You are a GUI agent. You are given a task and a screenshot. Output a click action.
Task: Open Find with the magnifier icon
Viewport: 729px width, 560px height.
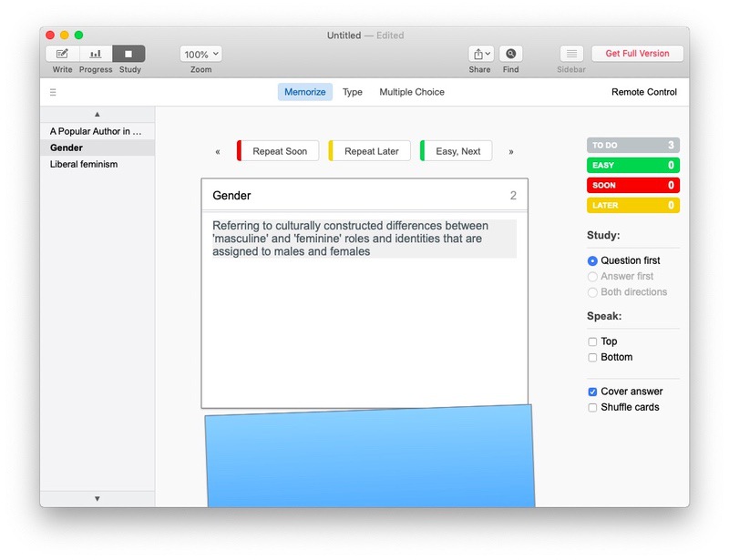point(511,53)
